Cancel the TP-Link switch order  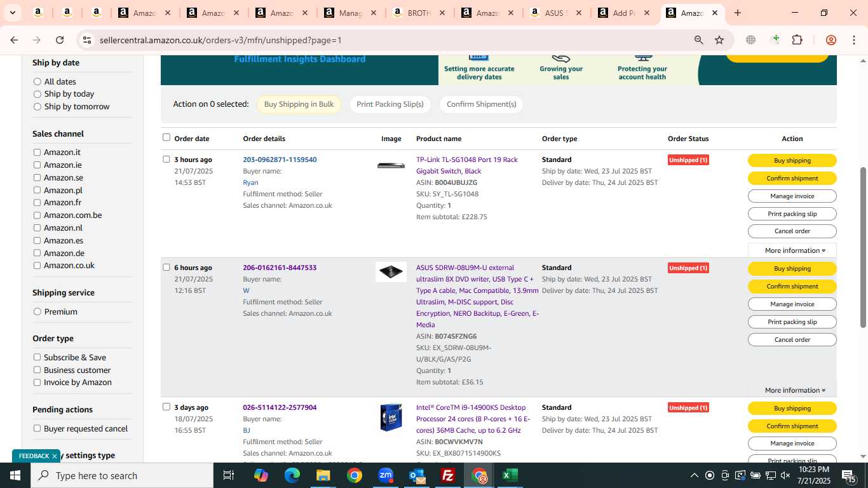(x=792, y=231)
